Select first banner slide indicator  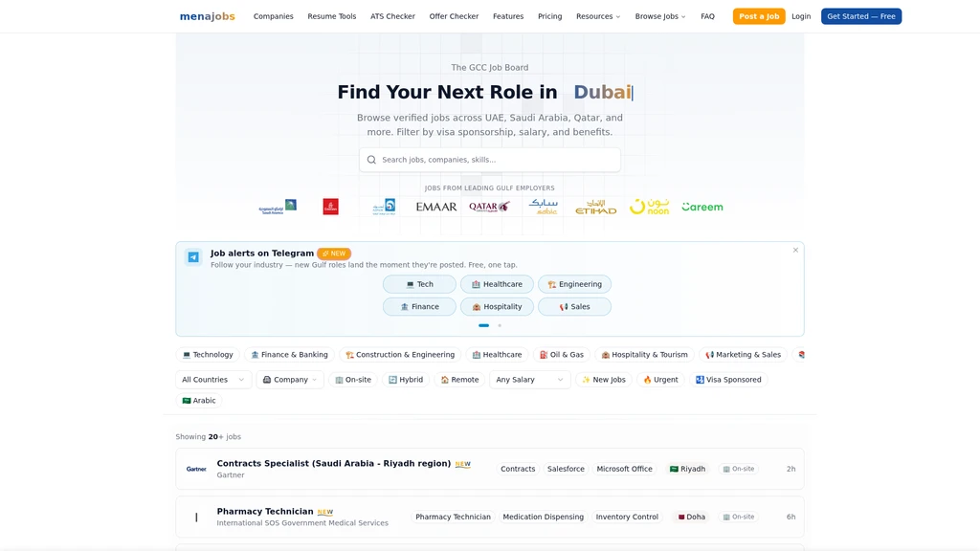pyautogui.click(x=483, y=325)
